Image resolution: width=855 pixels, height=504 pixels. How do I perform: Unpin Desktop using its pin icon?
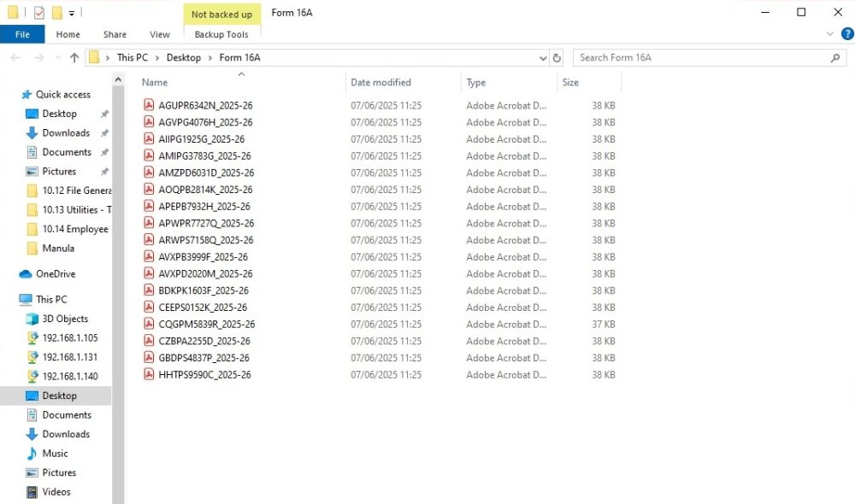[x=104, y=114]
